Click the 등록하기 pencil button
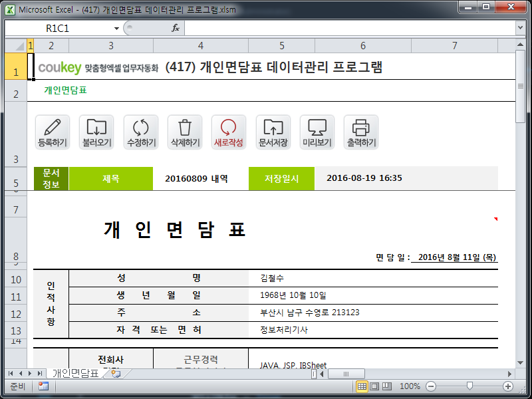The image size is (532, 399). tap(53, 132)
